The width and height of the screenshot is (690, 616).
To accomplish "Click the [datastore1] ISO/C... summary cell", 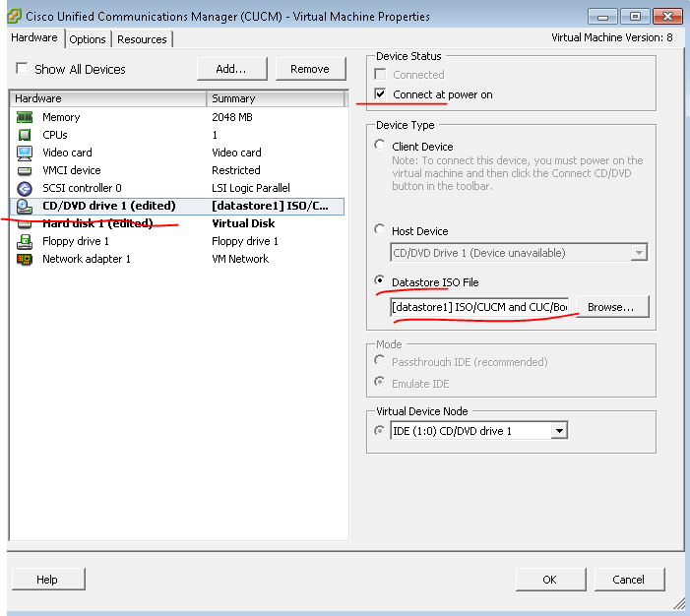I will (270, 206).
